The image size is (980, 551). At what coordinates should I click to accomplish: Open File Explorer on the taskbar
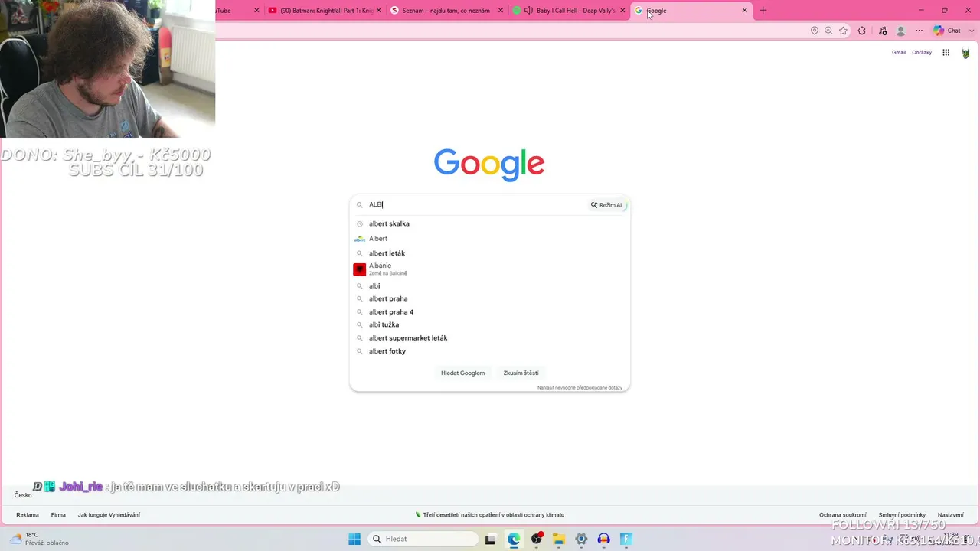558,539
